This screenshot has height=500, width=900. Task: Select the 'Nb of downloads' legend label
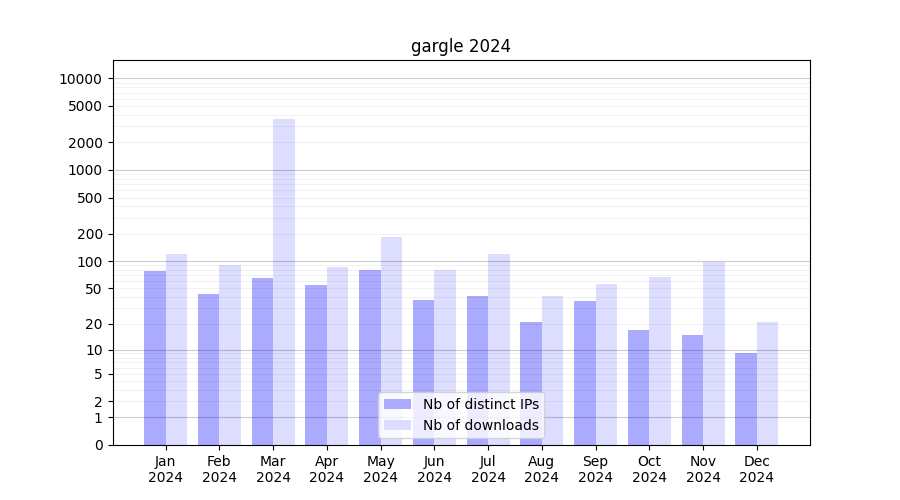click(480, 425)
